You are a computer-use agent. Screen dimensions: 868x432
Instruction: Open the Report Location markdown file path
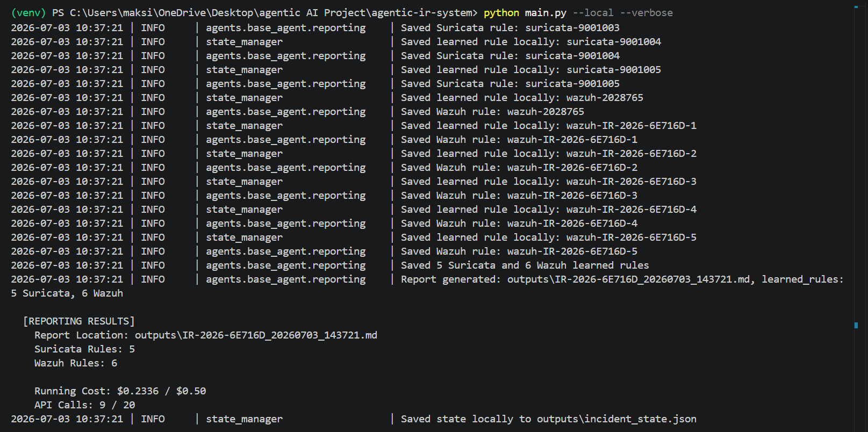256,335
